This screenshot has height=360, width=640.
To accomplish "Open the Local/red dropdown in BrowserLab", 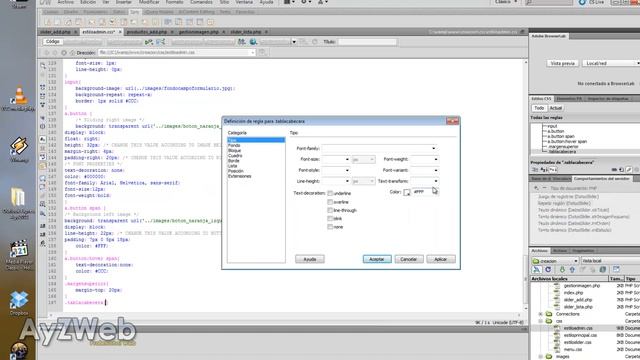I will [x=611, y=64].
